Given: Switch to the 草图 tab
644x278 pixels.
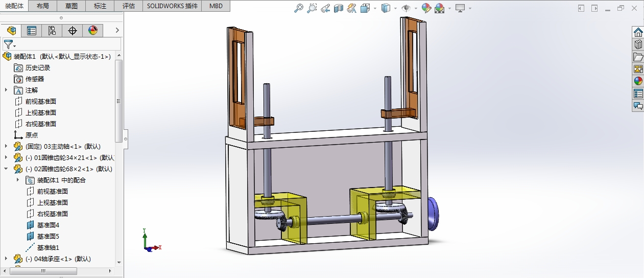Looking at the screenshot, I should 71,6.
